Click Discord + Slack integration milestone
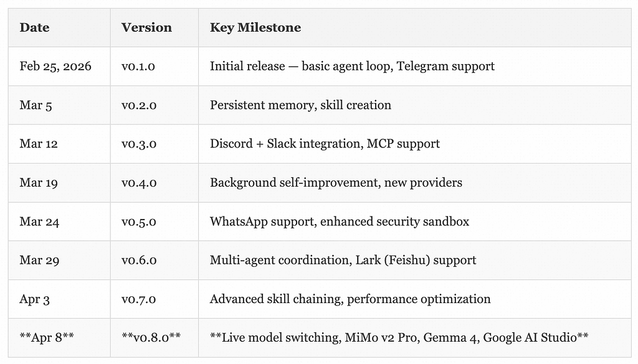This screenshot has height=364, width=638. tap(325, 144)
